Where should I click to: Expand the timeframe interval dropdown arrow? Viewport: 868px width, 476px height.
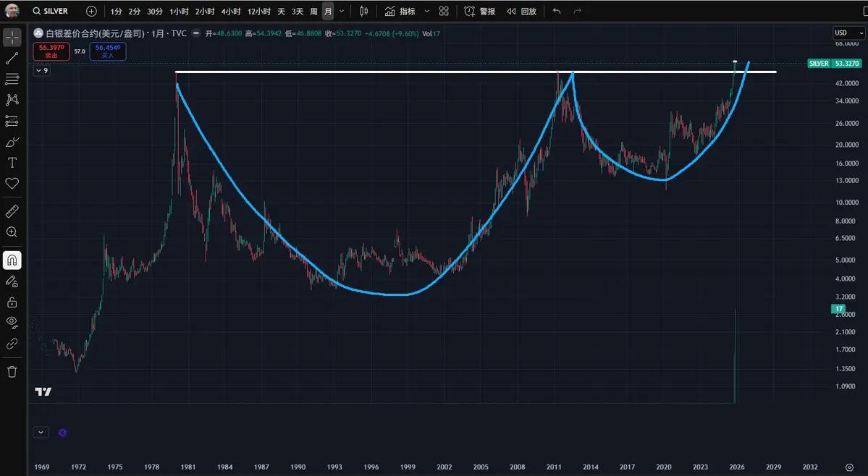pos(342,11)
